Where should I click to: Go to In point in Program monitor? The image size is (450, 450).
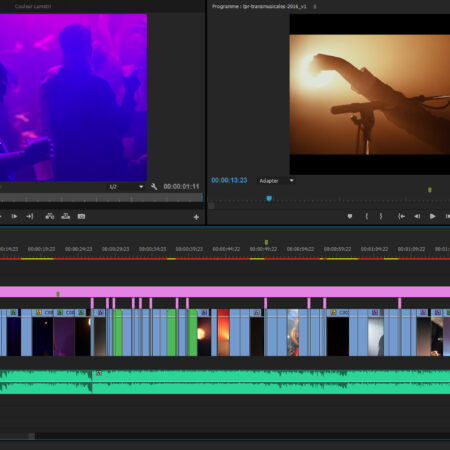tap(401, 216)
